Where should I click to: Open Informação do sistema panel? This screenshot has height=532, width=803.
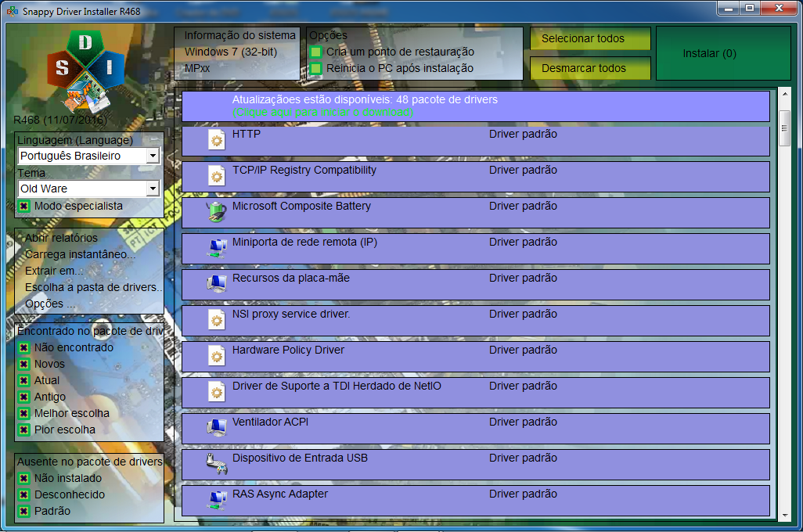[237, 53]
